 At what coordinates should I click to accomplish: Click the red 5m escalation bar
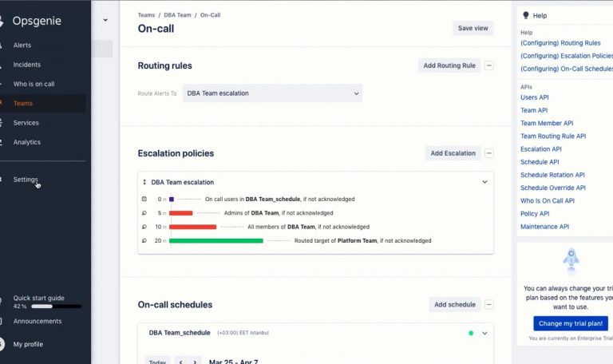[180, 213]
